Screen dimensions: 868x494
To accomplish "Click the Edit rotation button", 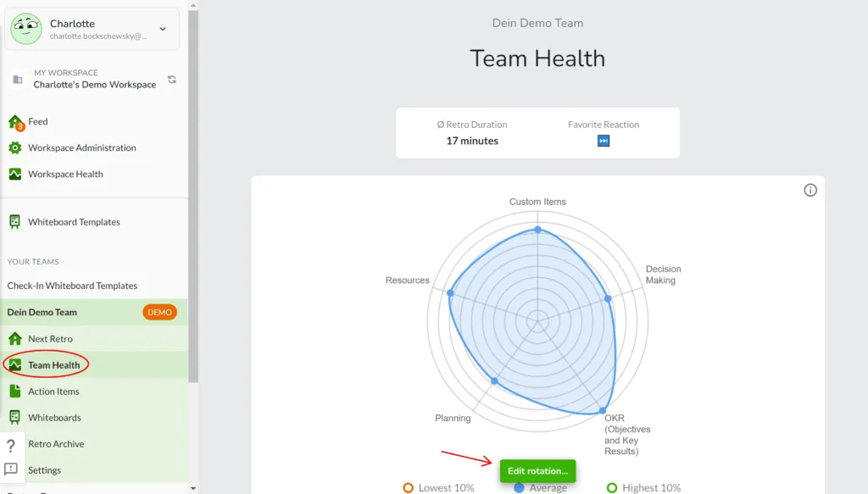I will click(x=537, y=471).
